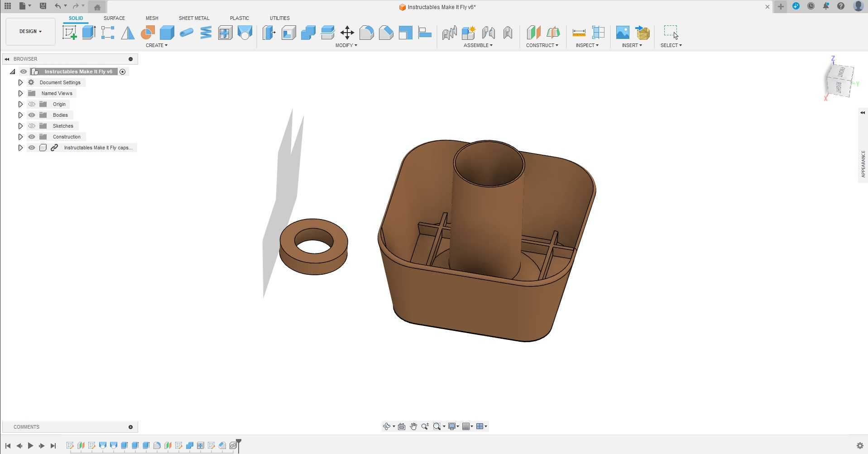Viewport: 868px width, 454px height.
Task: Collapse the root component tree
Action: click(x=12, y=72)
